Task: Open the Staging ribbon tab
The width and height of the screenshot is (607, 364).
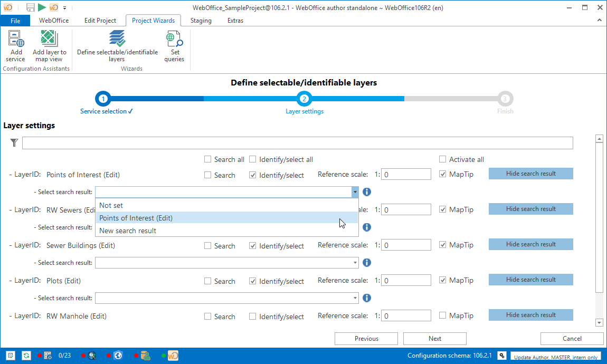Action: pyautogui.click(x=201, y=21)
